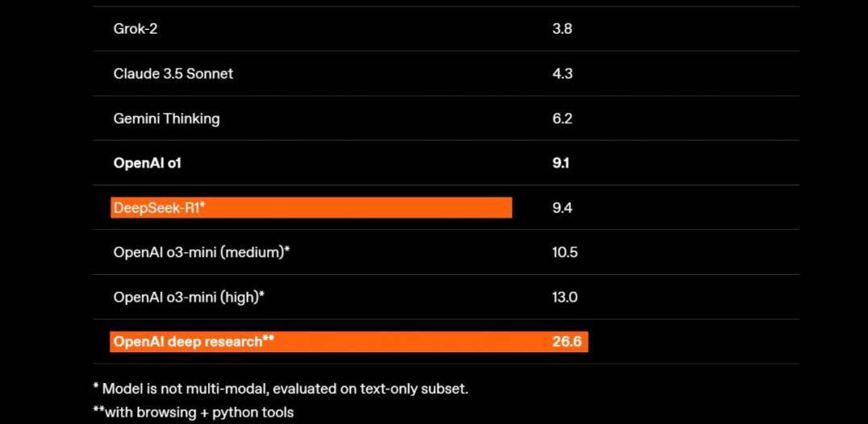
Task: Select the OpenAI deep research orange bar
Action: 348,342
